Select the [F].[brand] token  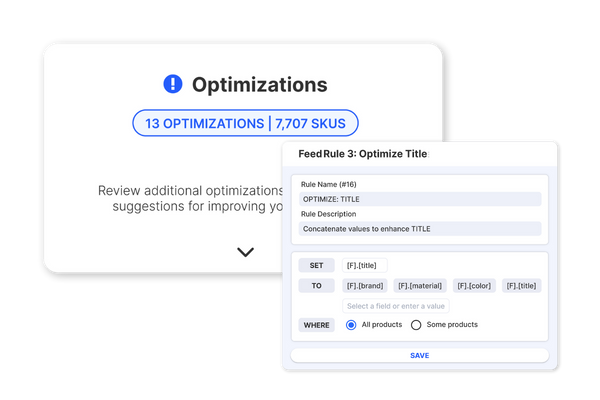coord(365,286)
